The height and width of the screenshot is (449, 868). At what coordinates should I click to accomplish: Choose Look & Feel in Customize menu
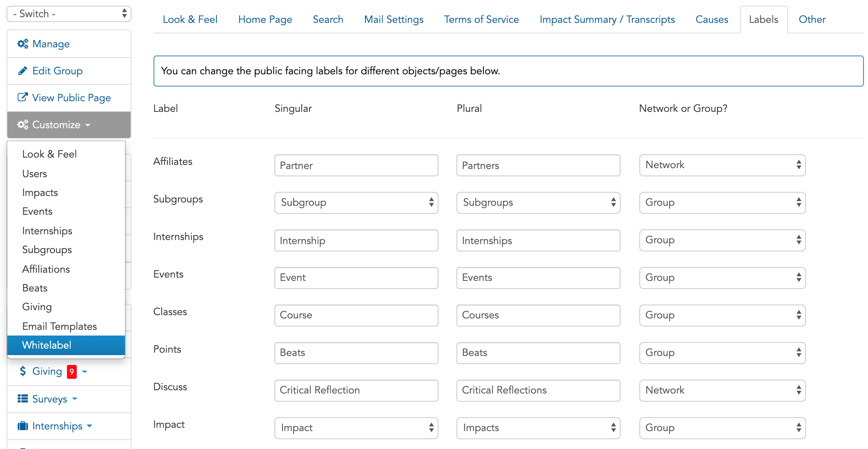click(x=66, y=154)
